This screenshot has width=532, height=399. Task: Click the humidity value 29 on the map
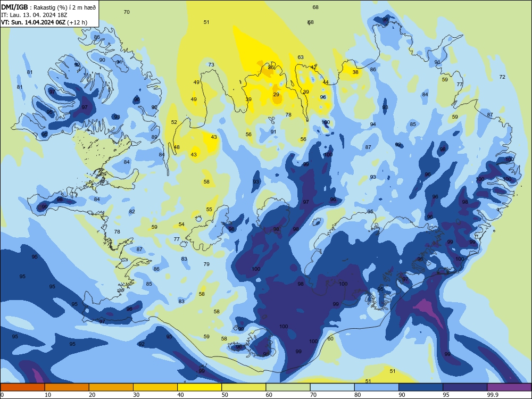(276, 95)
